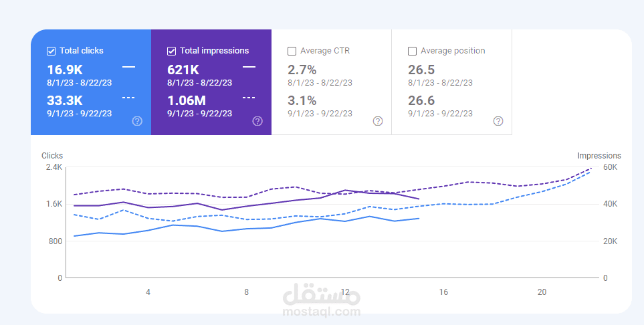Click 9/1/23 - 9/22/23 date under 3.1%
644x325 pixels.
click(x=320, y=114)
